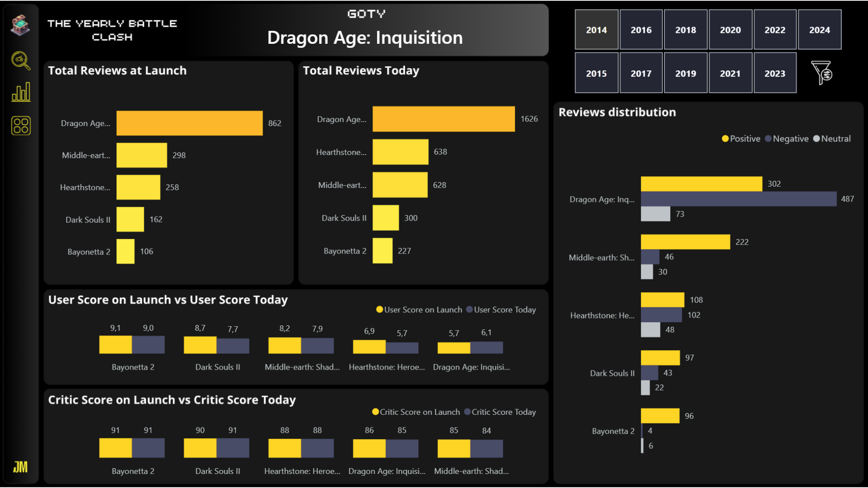The height and width of the screenshot is (488, 868).
Task: Click the Dragon Age negative bar showing 487
Action: point(738,199)
